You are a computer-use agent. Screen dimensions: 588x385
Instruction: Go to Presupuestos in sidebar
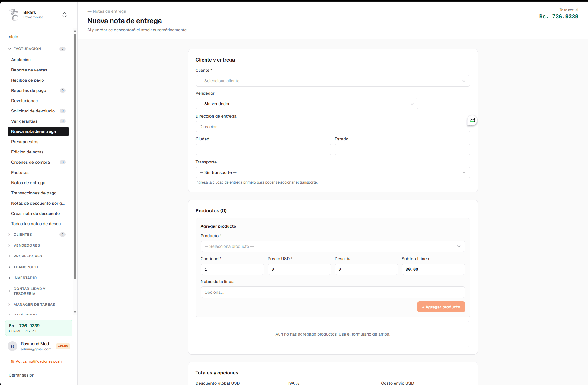tap(25, 142)
